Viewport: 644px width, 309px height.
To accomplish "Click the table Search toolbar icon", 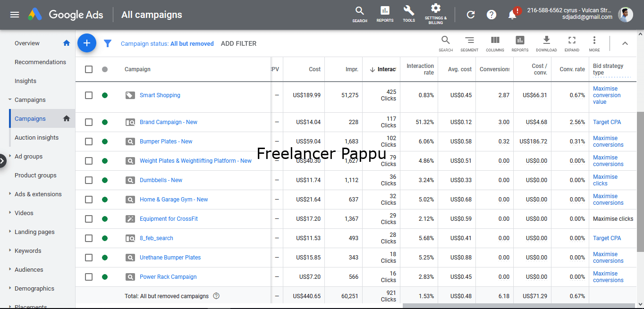I will point(446,43).
